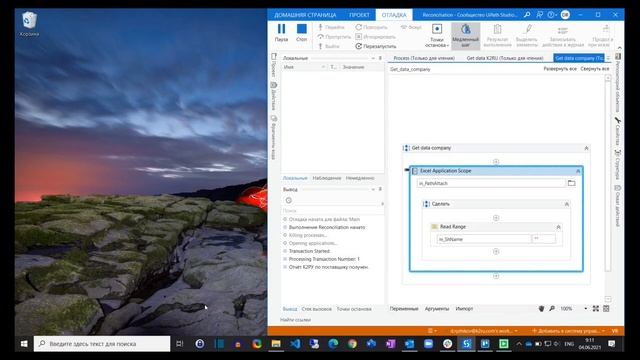Click the plus below Read Range activity
This screenshot has width=640, height=360.
(496, 251)
